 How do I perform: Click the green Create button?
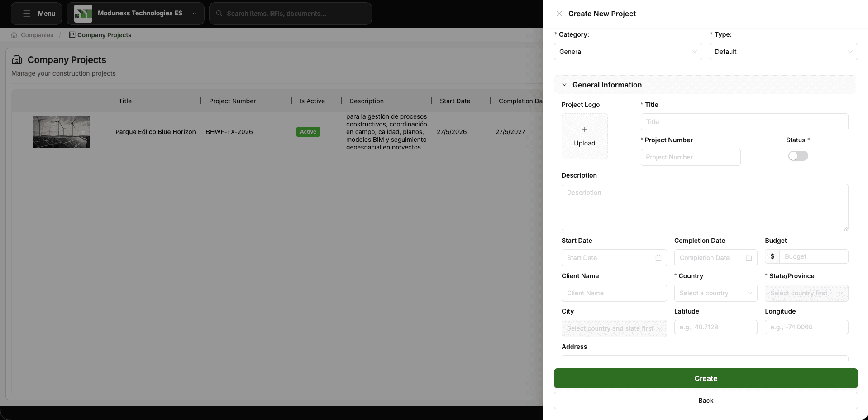click(706, 378)
